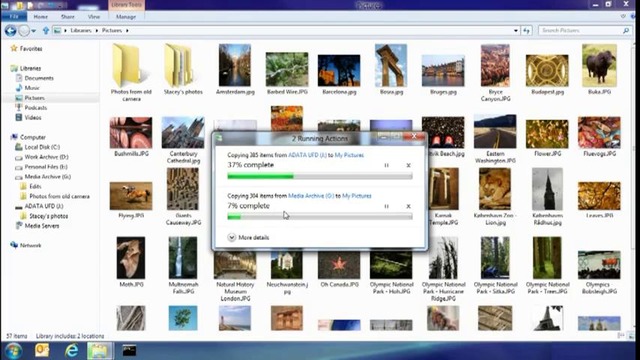Screen dimensions: 640x360
Task: Expand More details in copy dialog
Action: [x=248, y=237]
